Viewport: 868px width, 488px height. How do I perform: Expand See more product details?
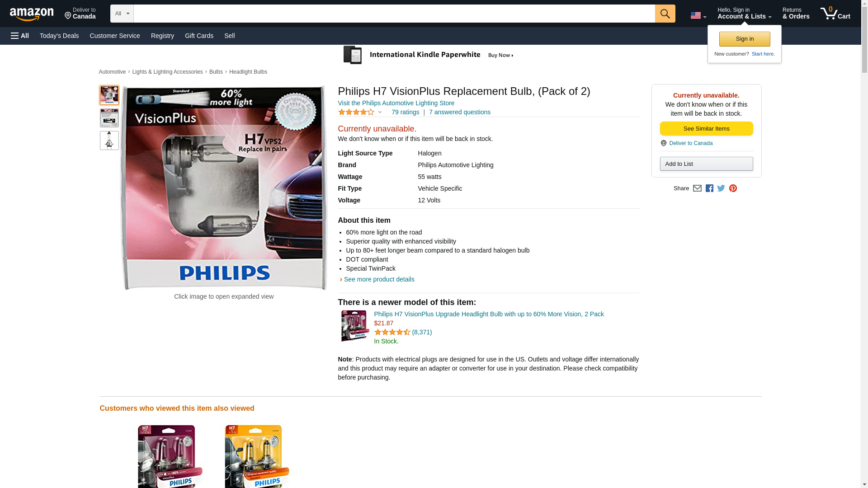point(379,279)
